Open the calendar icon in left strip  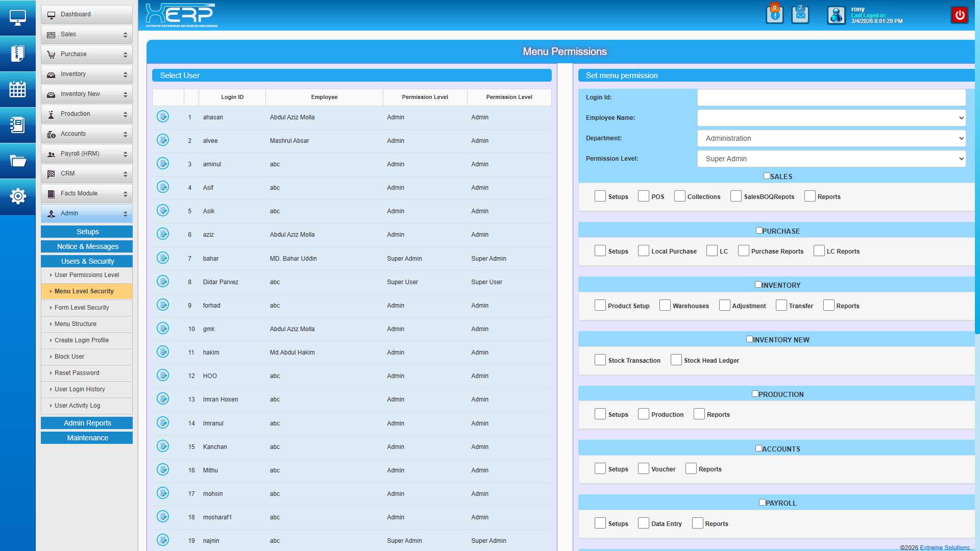click(x=18, y=89)
